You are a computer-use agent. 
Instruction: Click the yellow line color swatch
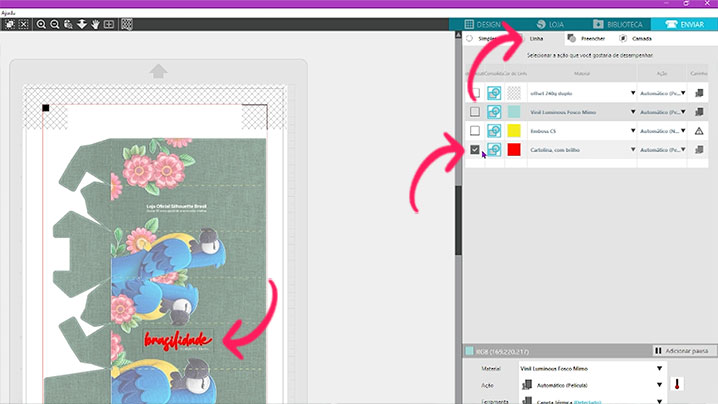click(514, 131)
